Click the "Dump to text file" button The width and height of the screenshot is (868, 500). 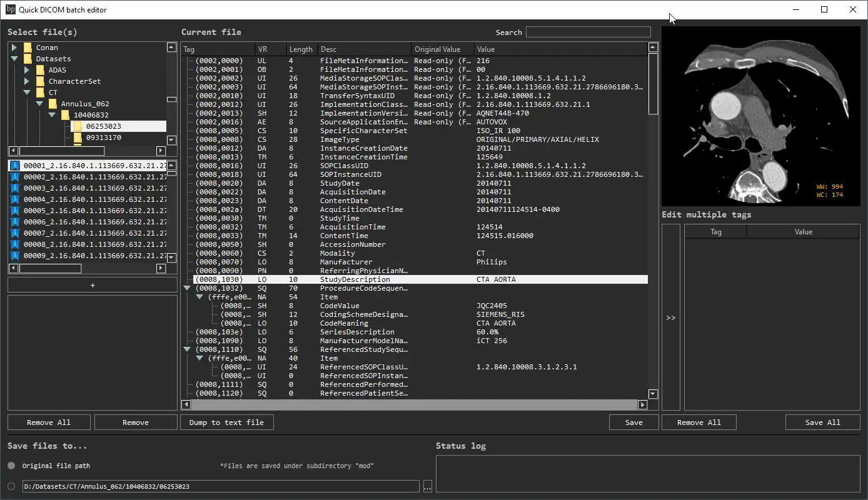click(226, 422)
